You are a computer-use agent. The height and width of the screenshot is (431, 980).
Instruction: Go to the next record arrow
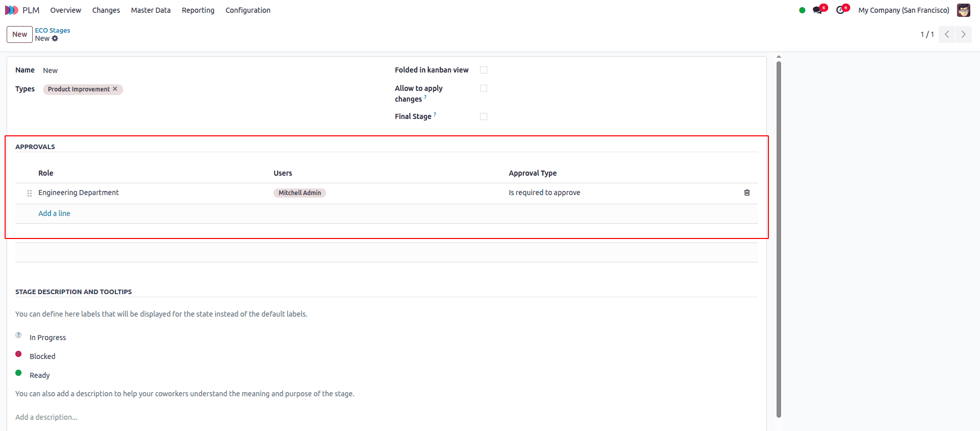click(x=963, y=34)
